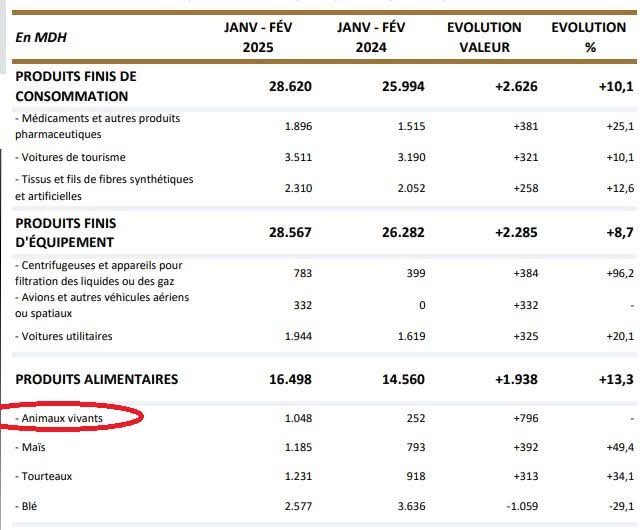Click the 'Tourteaux' row label
Viewport: 640px width, 530px height.
coord(45,477)
